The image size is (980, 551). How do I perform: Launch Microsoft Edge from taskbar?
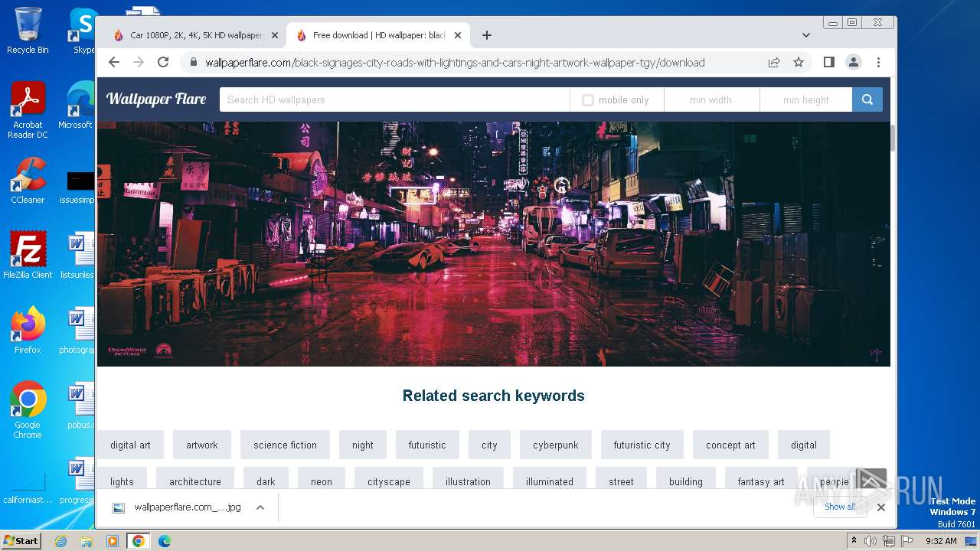point(164,541)
